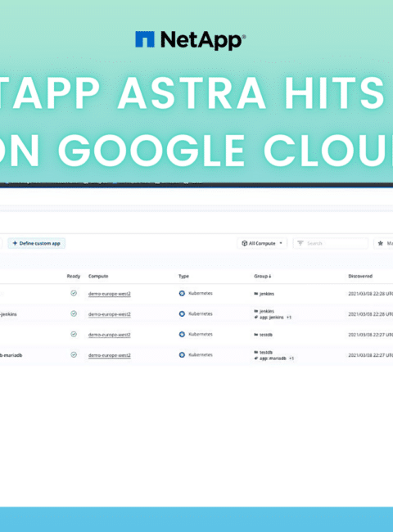This screenshot has height=532, width=393.
Task: Select the -jenkins app name
Action: 8,314
